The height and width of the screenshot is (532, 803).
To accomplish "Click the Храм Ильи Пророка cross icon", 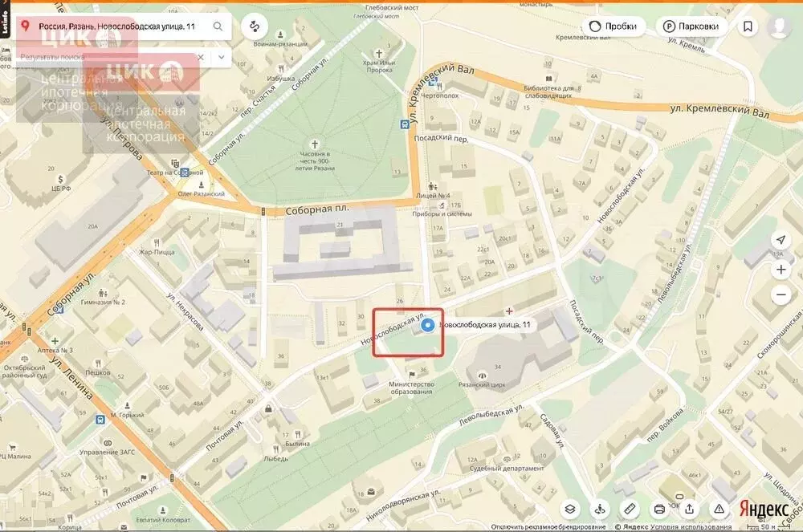I will [x=379, y=53].
